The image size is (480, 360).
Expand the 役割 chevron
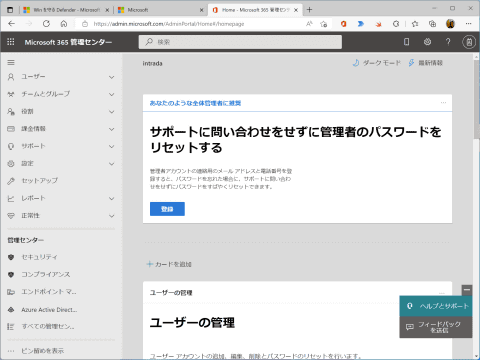(x=112, y=112)
